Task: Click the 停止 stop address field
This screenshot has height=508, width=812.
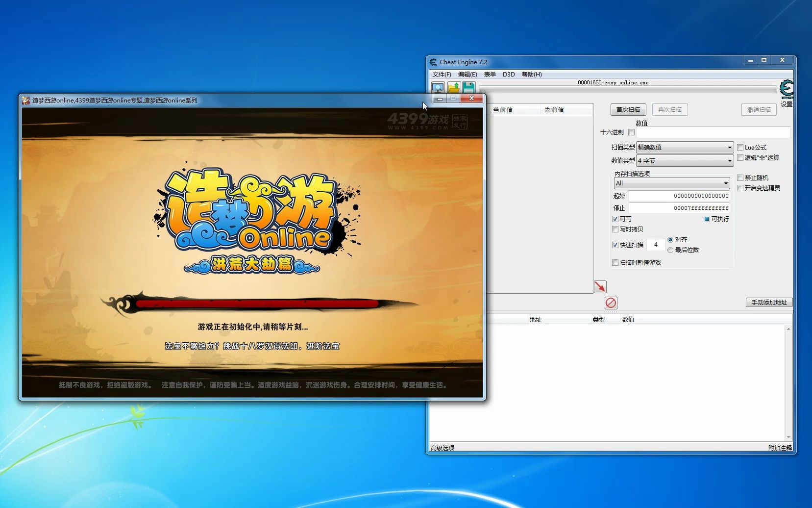Action: (x=679, y=208)
